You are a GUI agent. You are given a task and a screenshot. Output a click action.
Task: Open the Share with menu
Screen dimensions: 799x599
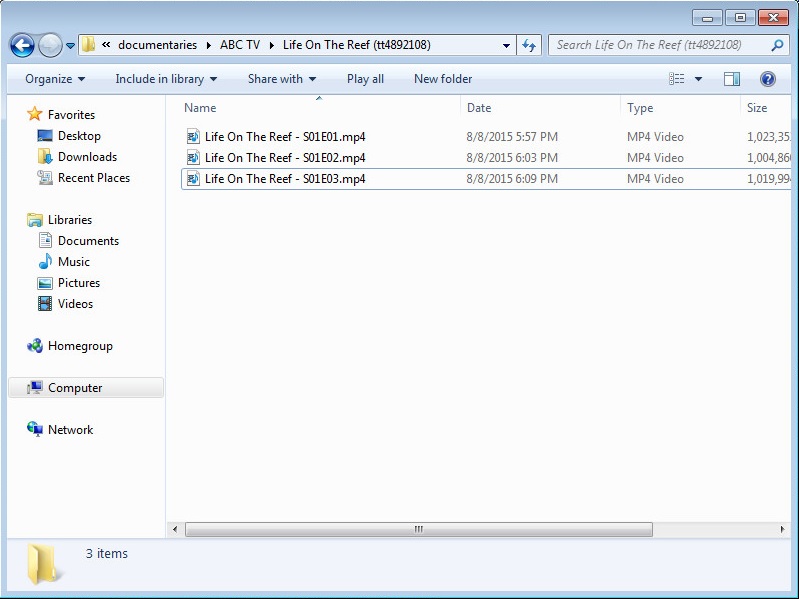[x=282, y=79]
